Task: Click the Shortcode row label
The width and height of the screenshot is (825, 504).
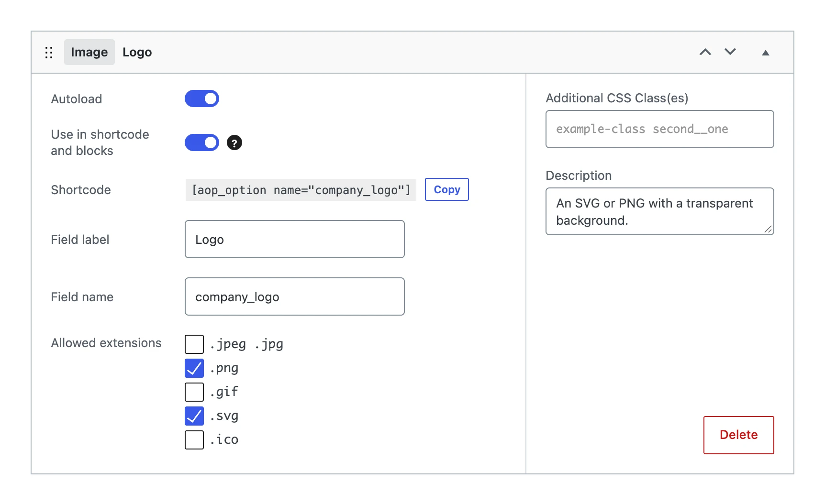Action: pos(81,190)
